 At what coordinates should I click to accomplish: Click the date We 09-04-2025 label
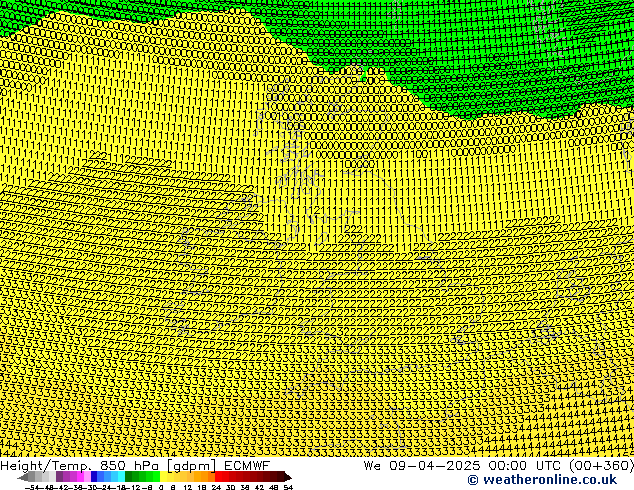pos(412,465)
